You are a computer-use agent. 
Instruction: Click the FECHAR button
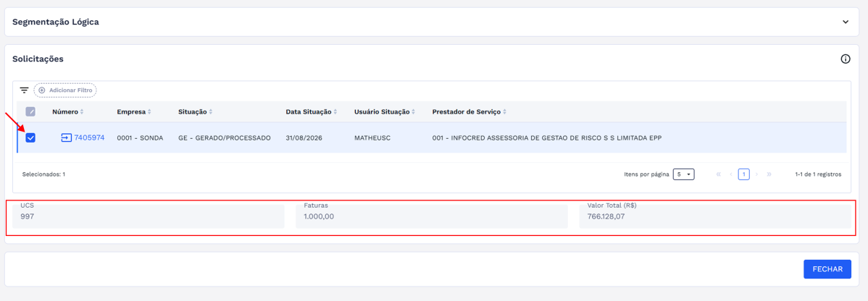827,269
